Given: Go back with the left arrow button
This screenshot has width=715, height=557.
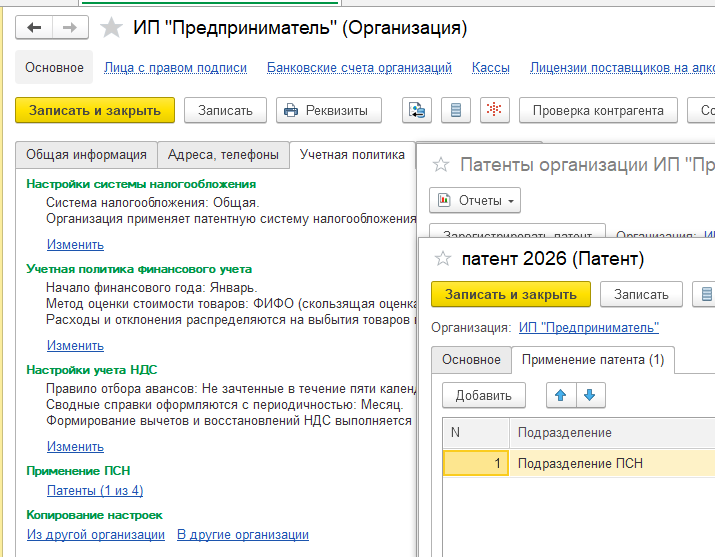Looking at the screenshot, I should pos(34,28).
